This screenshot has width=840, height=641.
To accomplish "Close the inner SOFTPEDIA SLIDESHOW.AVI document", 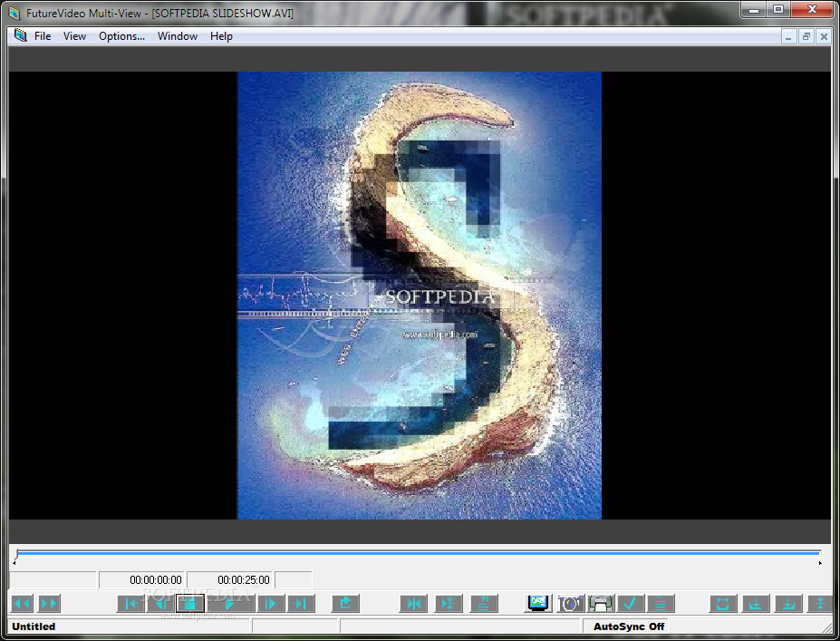I will click(x=824, y=36).
